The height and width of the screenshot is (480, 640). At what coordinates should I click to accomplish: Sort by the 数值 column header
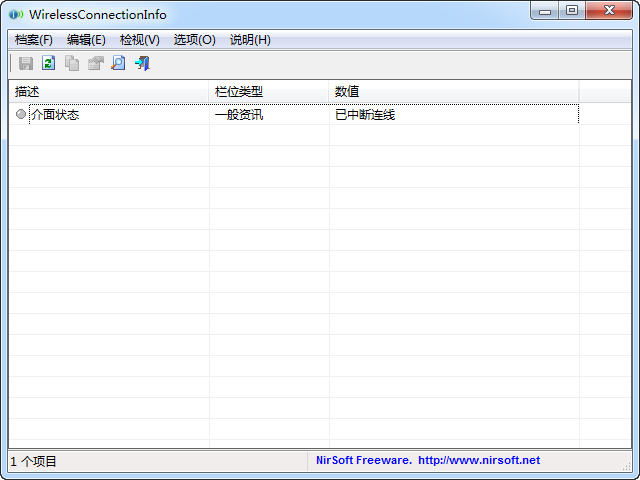point(454,91)
